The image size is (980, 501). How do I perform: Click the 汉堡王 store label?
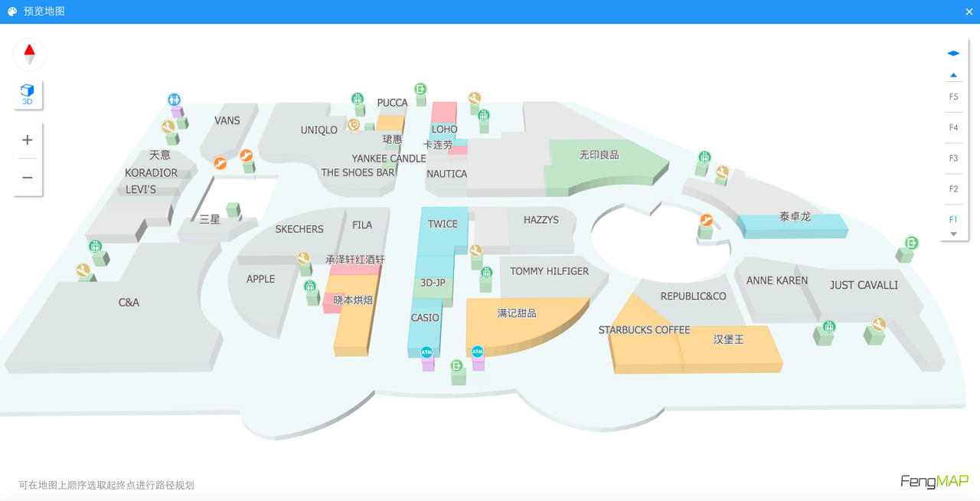tap(729, 339)
